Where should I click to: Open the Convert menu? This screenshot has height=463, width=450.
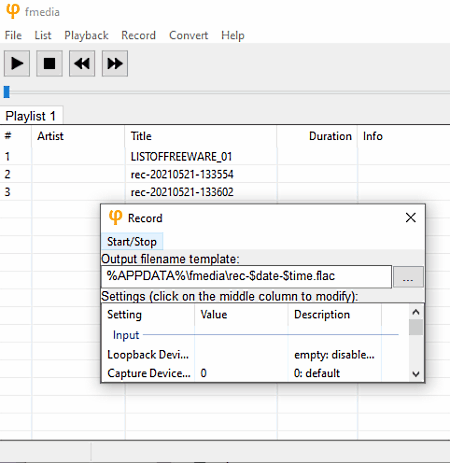188,35
